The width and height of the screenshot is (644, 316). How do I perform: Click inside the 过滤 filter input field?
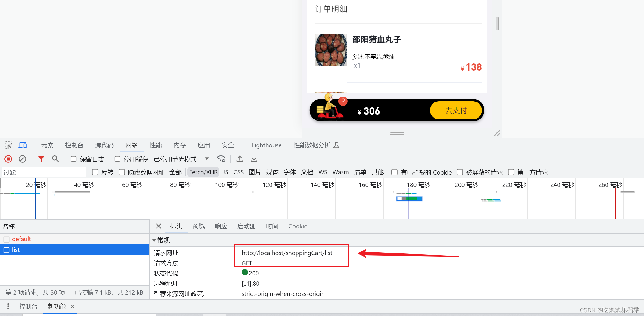[x=43, y=172]
